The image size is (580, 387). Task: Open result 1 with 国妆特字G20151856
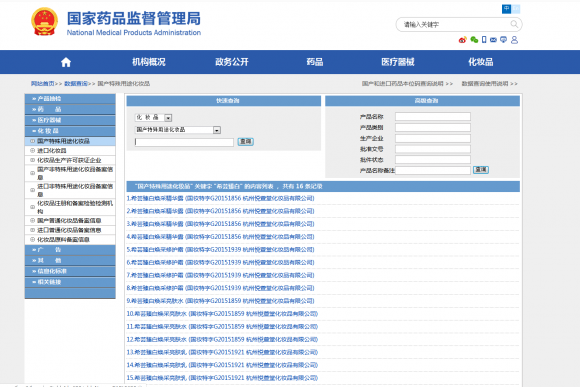[220, 198]
